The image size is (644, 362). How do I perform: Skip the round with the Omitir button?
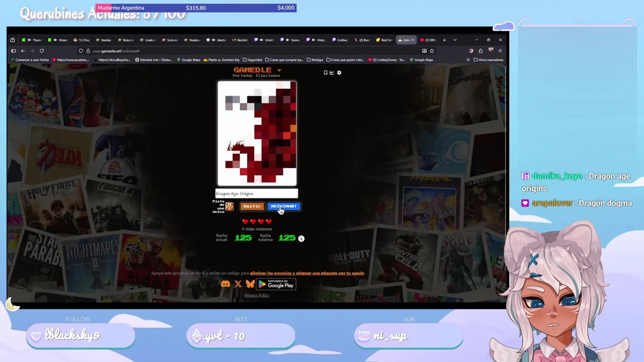[252, 206]
